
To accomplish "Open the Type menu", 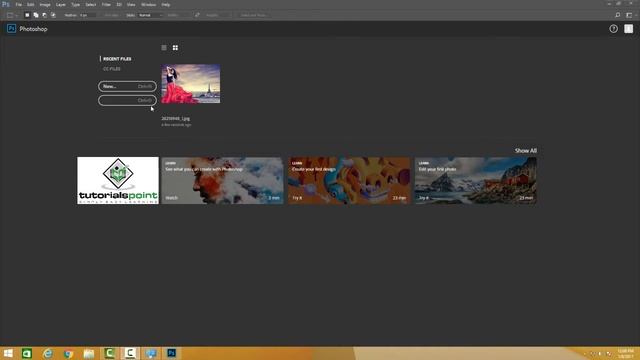I will click(76, 4).
